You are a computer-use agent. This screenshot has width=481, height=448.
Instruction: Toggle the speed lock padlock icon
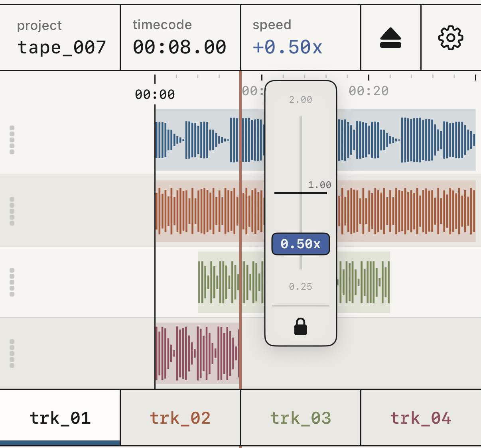300,326
